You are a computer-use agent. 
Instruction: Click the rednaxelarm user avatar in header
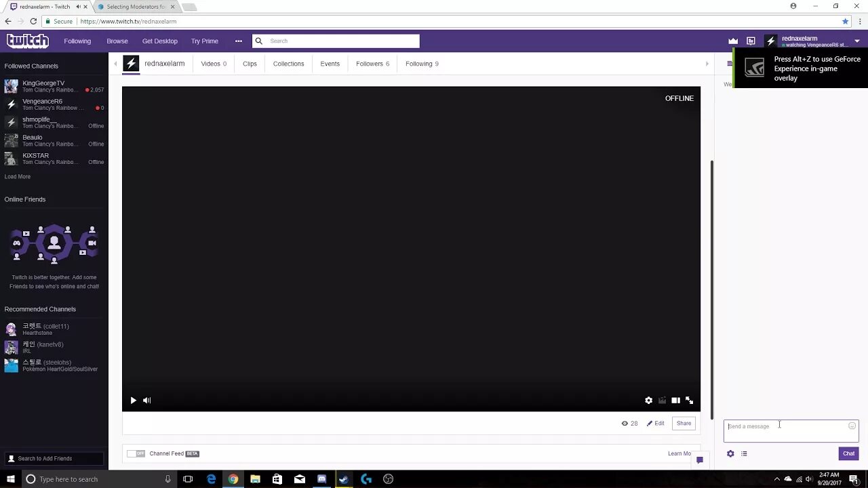(x=771, y=41)
